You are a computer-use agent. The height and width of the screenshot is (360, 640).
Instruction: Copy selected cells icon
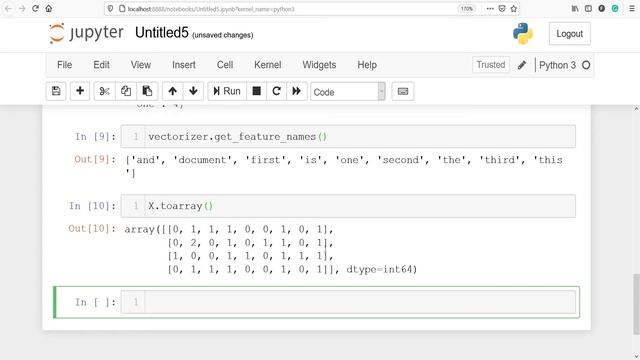point(126,91)
